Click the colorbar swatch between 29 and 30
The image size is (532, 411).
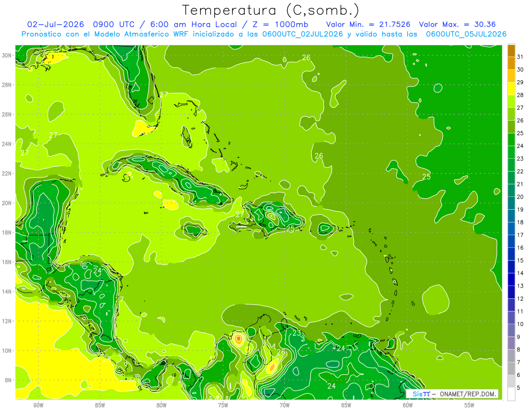coord(511,75)
